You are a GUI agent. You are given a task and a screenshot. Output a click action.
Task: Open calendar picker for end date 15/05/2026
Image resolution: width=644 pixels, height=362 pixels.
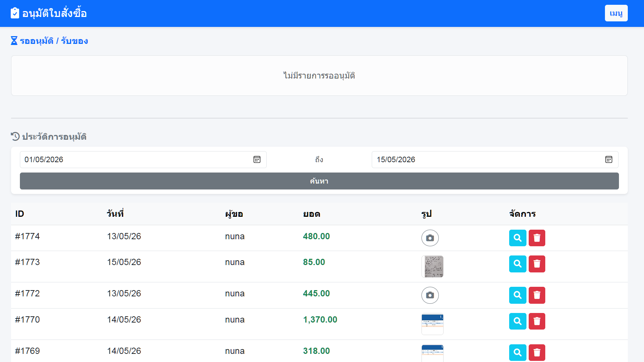click(x=609, y=160)
